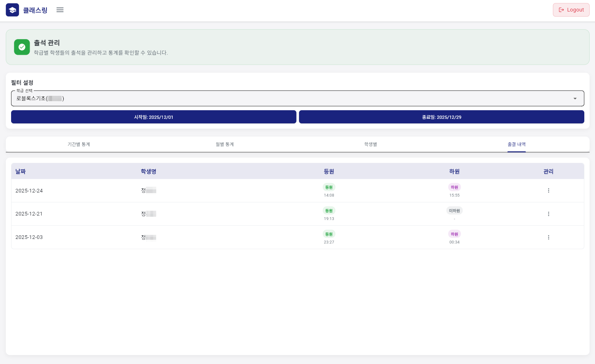The height and width of the screenshot is (364, 595).
Task: Open the hamburger navigation menu
Action: [x=60, y=10]
